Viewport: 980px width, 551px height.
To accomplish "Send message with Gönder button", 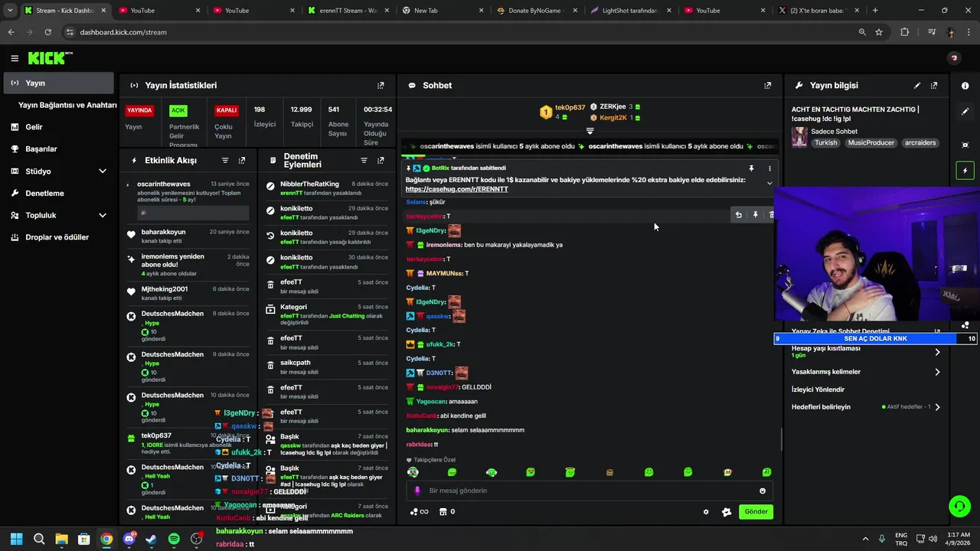I will (x=756, y=512).
